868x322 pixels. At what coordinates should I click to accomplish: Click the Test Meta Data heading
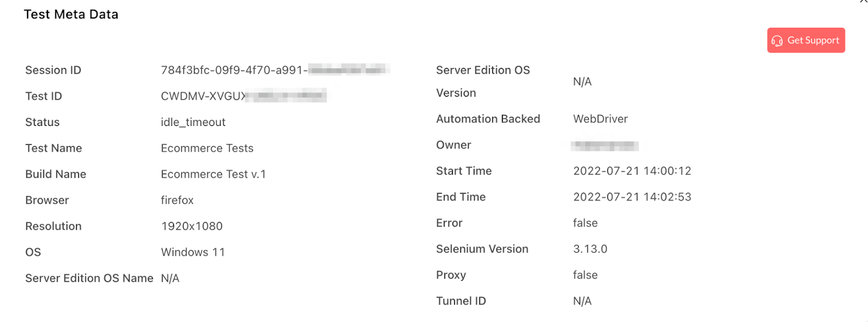(x=71, y=15)
